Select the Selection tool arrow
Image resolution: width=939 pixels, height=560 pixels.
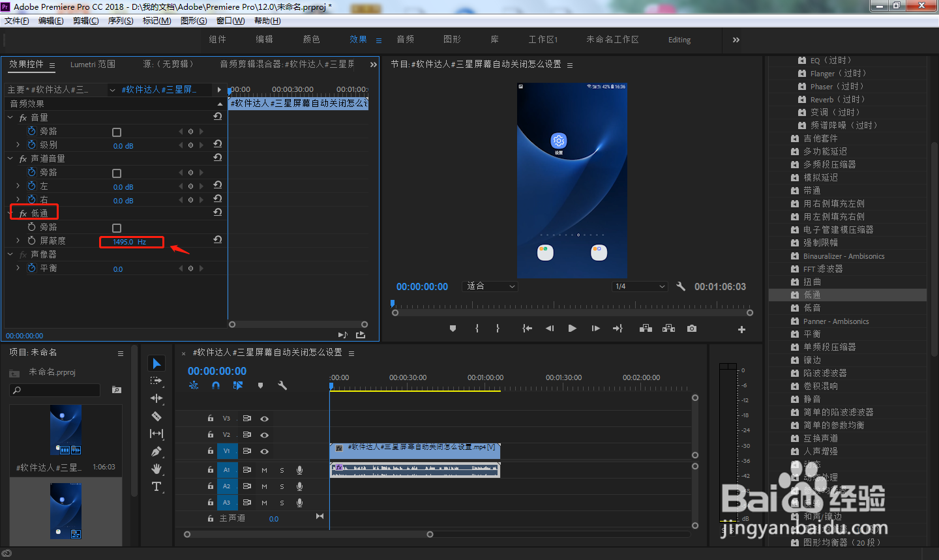[x=156, y=363]
